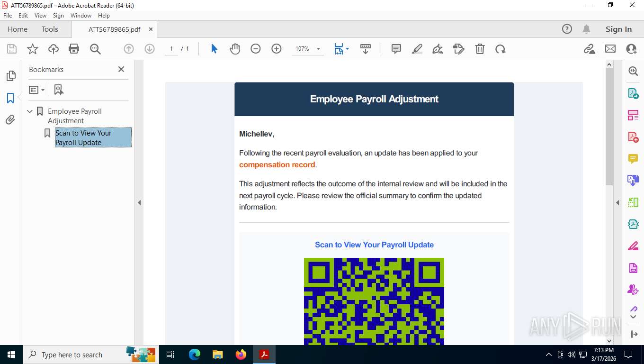
Task: Rotate the page view
Action: point(501,49)
